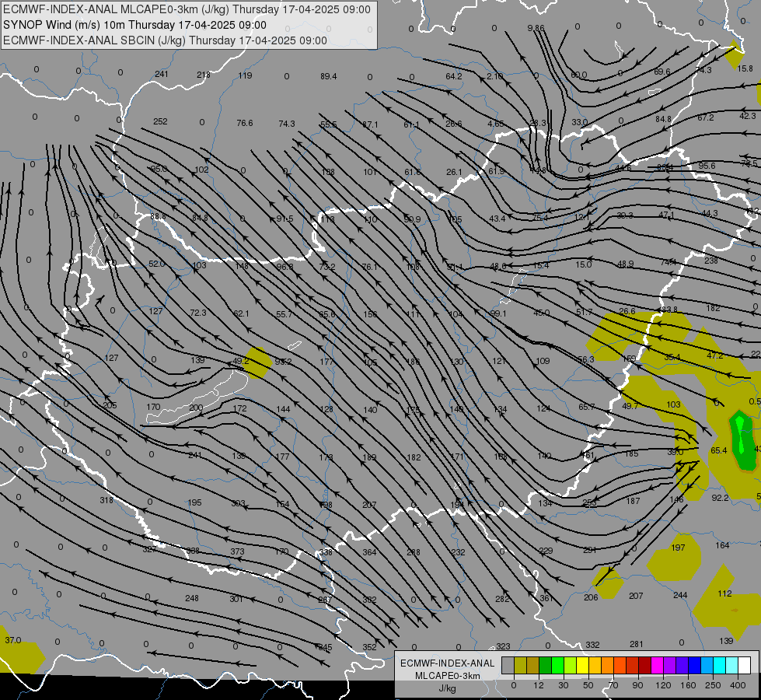761x700 pixels.
Task: Click the gray swatch in the legend
Action: coord(508,665)
